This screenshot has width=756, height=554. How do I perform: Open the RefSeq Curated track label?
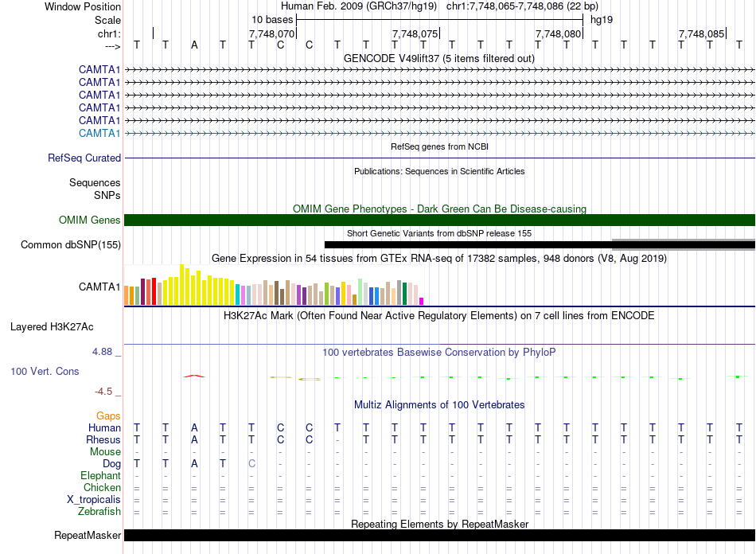(84, 158)
